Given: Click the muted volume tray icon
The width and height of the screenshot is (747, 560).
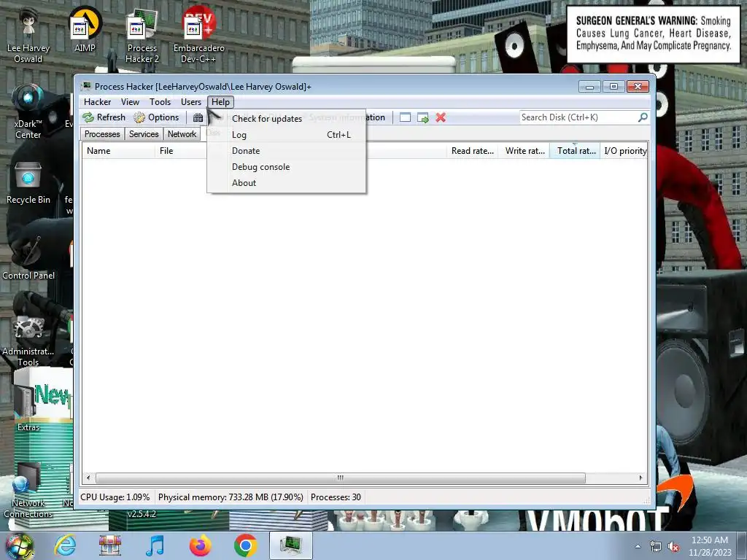Looking at the screenshot, I should (x=673, y=546).
